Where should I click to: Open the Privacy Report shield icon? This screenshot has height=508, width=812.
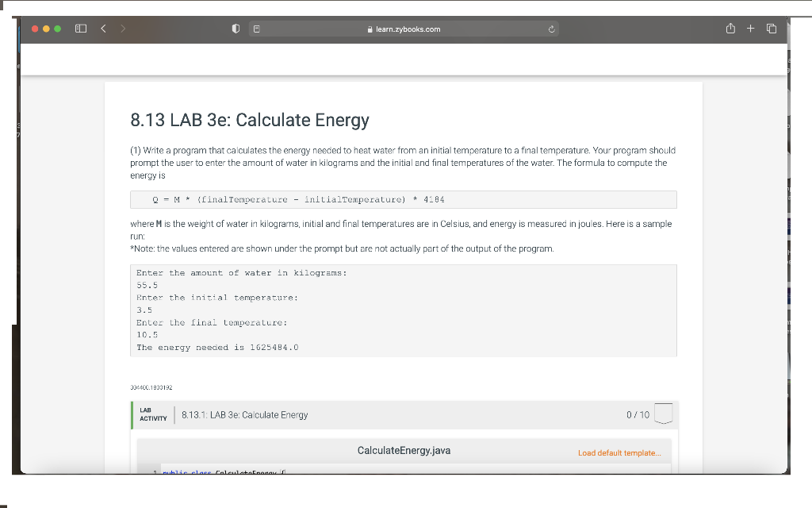(236, 28)
